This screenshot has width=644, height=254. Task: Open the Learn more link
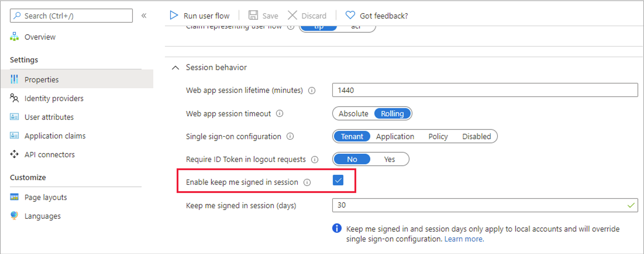[x=464, y=239]
